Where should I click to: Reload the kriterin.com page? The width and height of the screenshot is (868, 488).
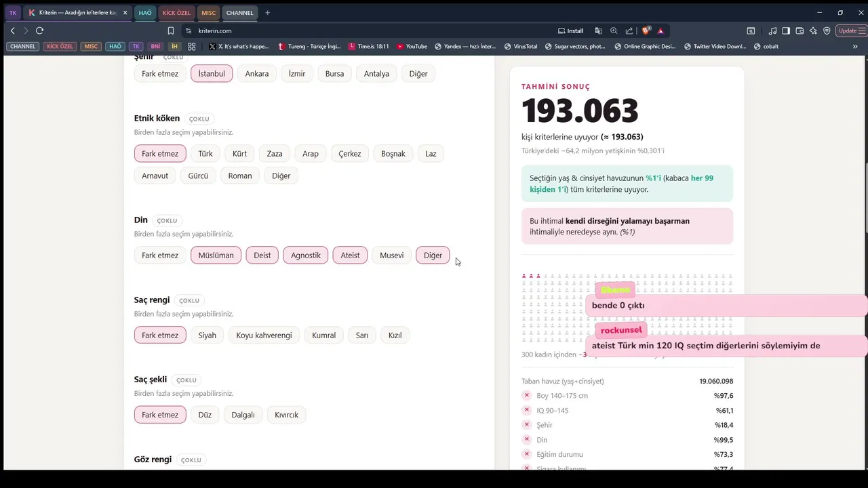click(x=39, y=30)
